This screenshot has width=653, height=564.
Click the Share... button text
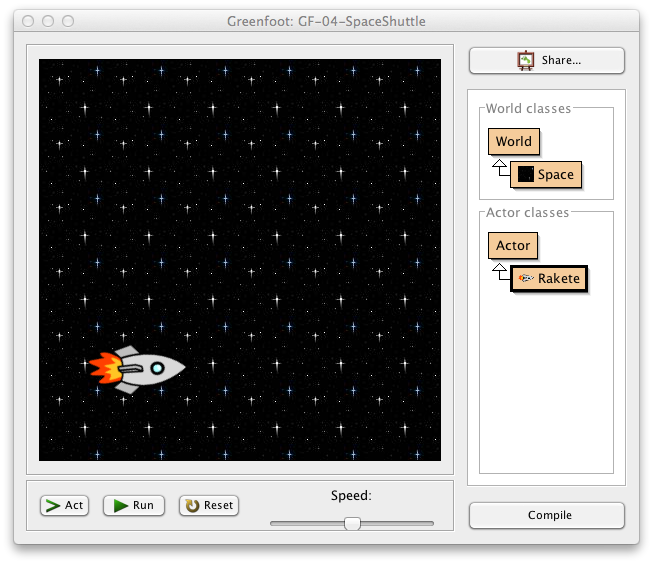tap(561, 60)
